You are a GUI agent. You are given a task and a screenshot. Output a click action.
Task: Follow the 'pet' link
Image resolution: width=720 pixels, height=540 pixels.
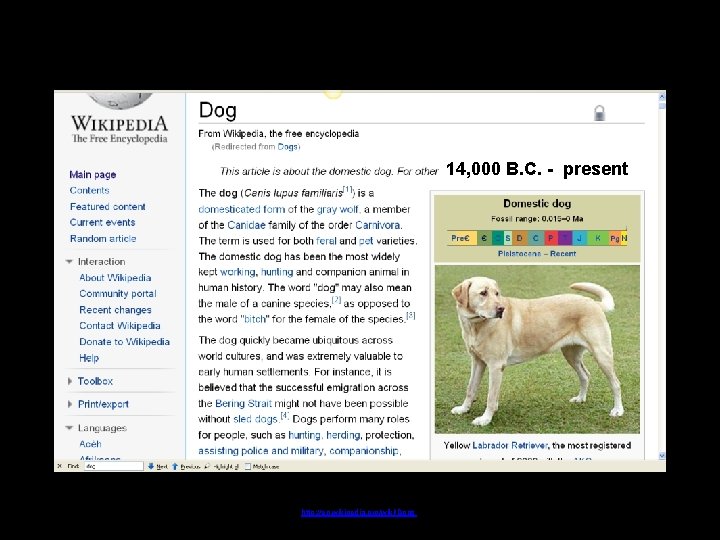366,241
